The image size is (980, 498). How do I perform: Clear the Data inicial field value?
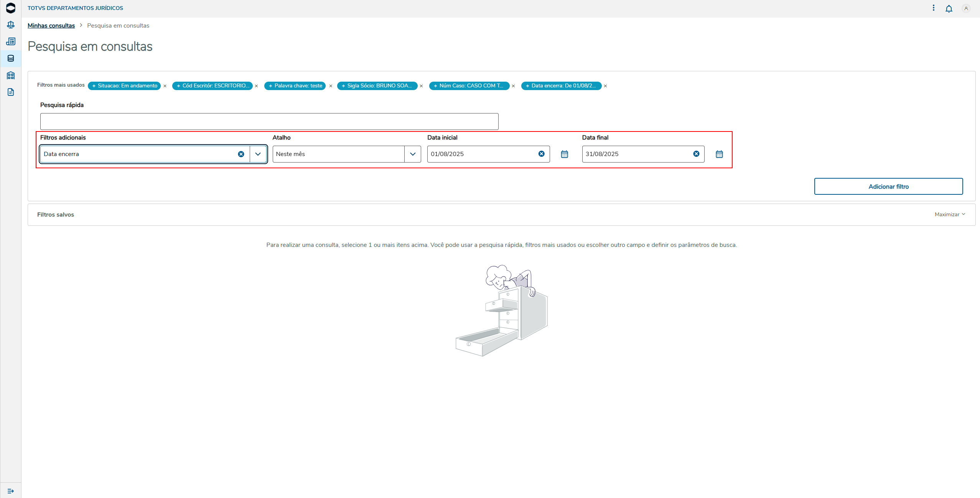click(x=541, y=154)
